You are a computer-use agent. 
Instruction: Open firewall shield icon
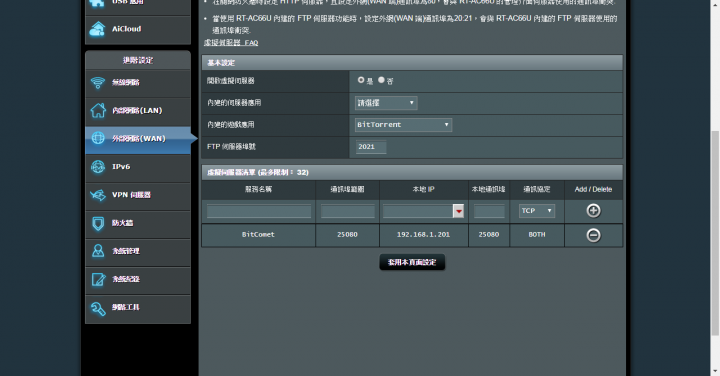click(x=98, y=223)
